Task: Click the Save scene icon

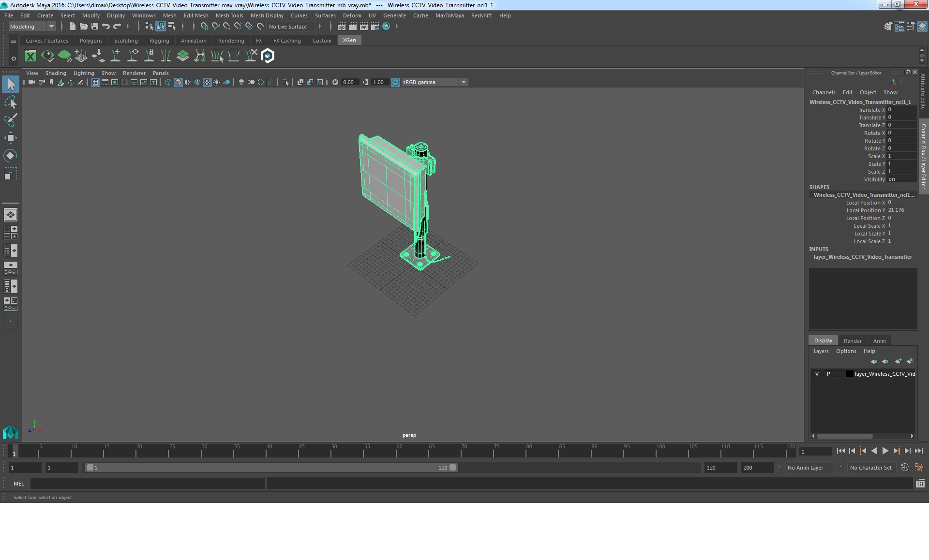Action: [95, 27]
